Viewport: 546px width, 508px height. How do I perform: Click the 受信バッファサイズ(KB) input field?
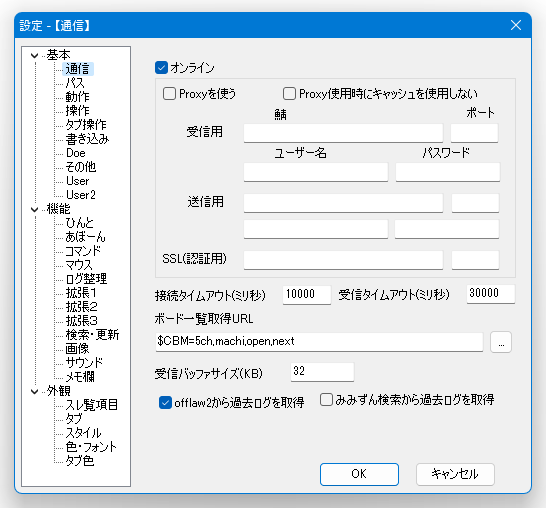(322, 372)
